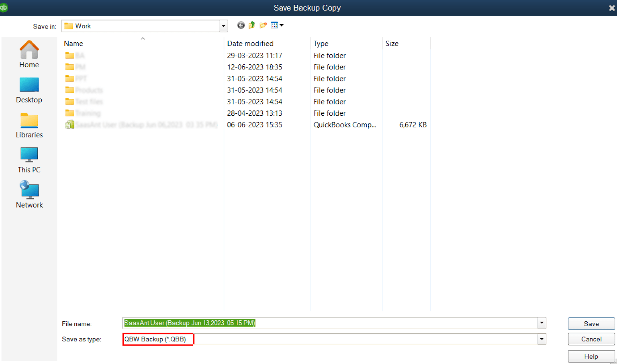Choose This PC in the sidebar
Viewport: 617px width, 364px height.
(29, 160)
